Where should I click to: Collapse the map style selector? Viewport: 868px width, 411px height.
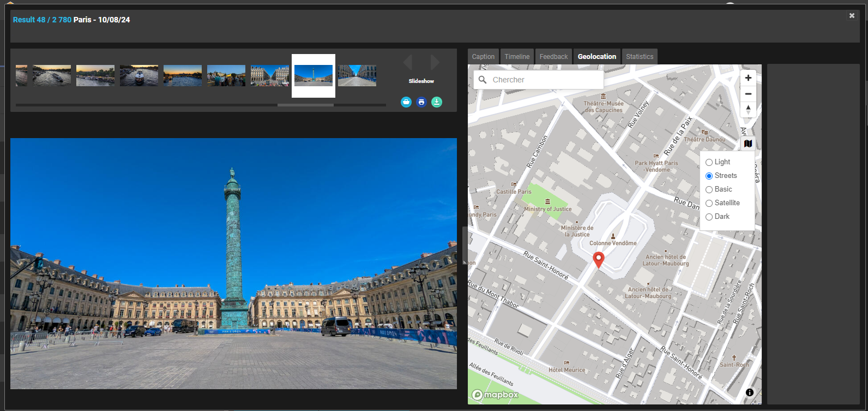pyautogui.click(x=748, y=144)
